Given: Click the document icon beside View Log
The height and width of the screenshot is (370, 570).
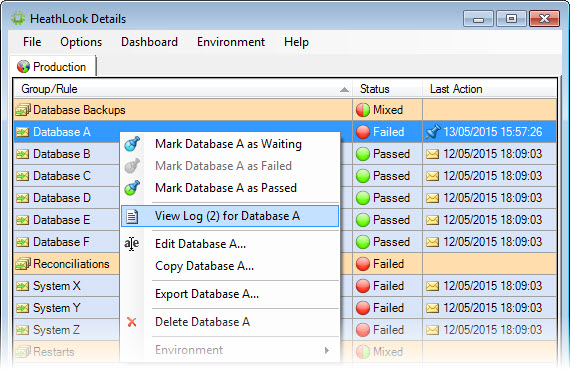Looking at the screenshot, I should click(132, 216).
